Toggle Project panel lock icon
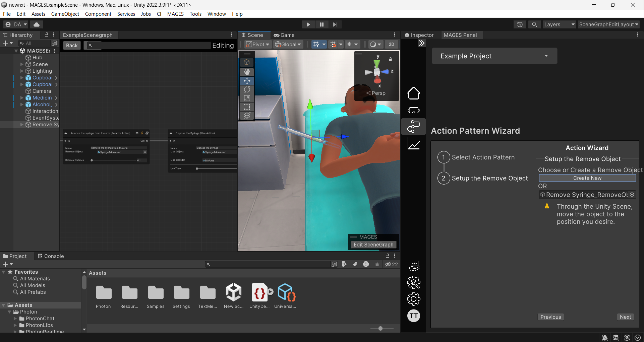 [x=388, y=256]
